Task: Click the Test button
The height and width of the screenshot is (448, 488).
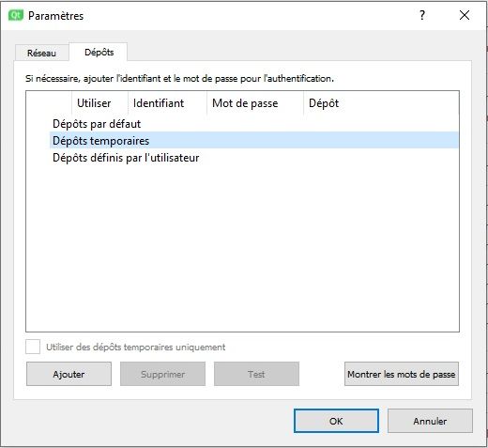Action: pyautogui.click(x=256, y=374)
